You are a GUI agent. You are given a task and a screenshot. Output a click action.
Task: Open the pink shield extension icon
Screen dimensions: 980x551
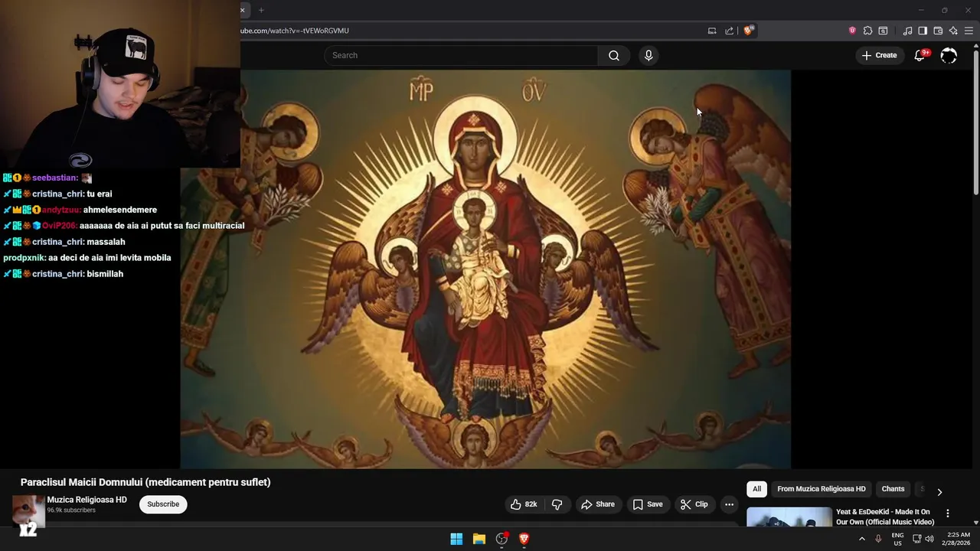(852, 31)
